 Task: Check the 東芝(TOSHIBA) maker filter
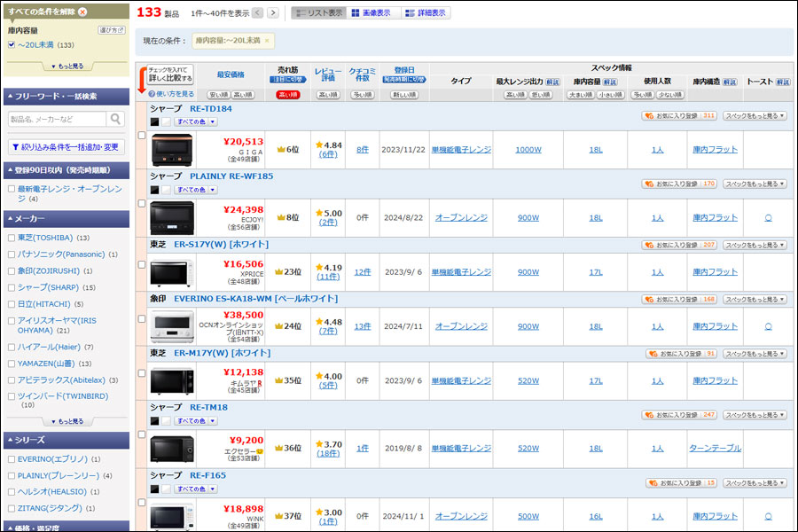click(x=12, y=238)
